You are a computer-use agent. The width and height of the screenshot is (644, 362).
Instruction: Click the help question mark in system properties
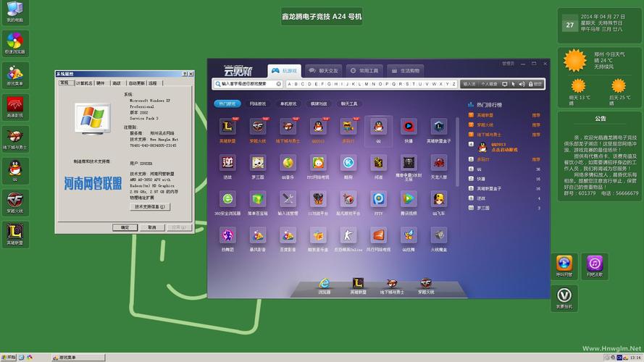click(x=185, y=74)
